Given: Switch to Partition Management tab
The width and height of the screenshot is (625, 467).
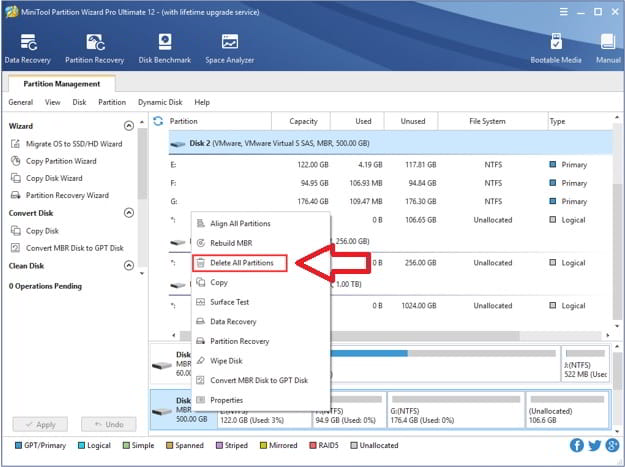Looking at the screenshot, I should coord(61,83).
